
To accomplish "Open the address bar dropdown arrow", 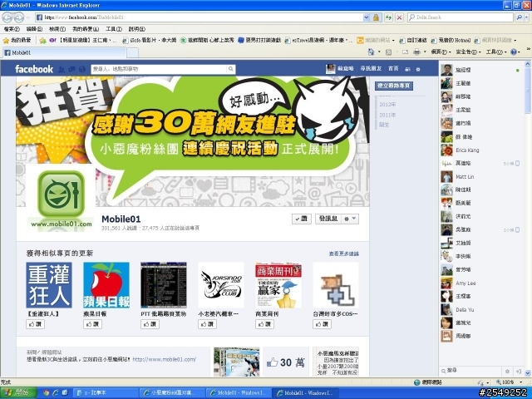I will 367,17.
